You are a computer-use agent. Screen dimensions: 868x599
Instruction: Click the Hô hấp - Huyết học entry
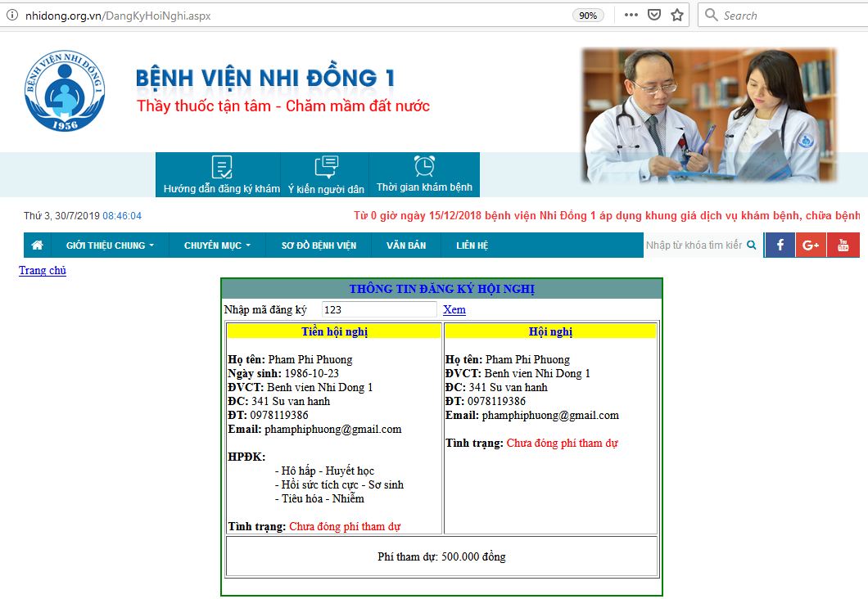[x=324, y=471]
